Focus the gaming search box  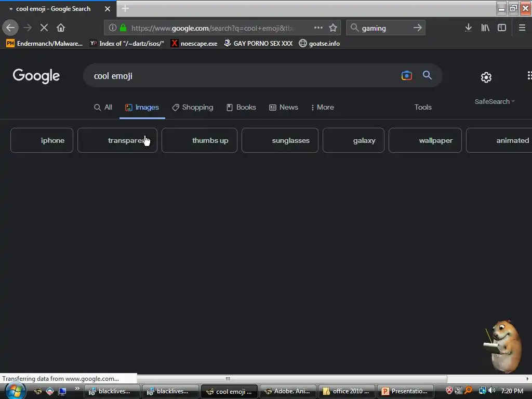click(385, 28)
